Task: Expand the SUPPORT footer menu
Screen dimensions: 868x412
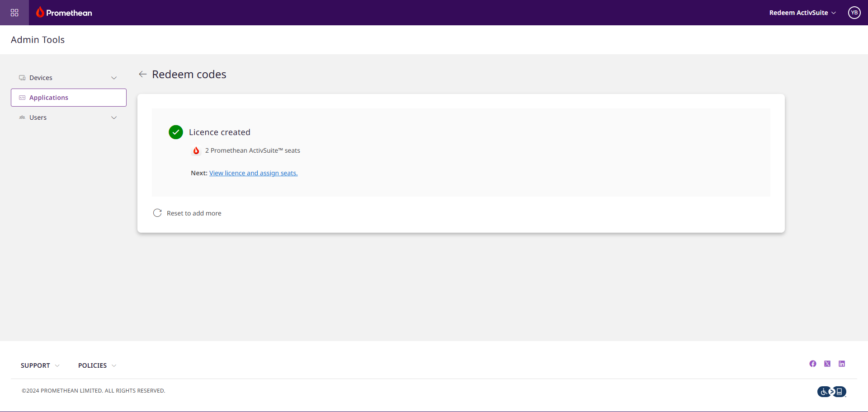Action: [x=40, y=365]
